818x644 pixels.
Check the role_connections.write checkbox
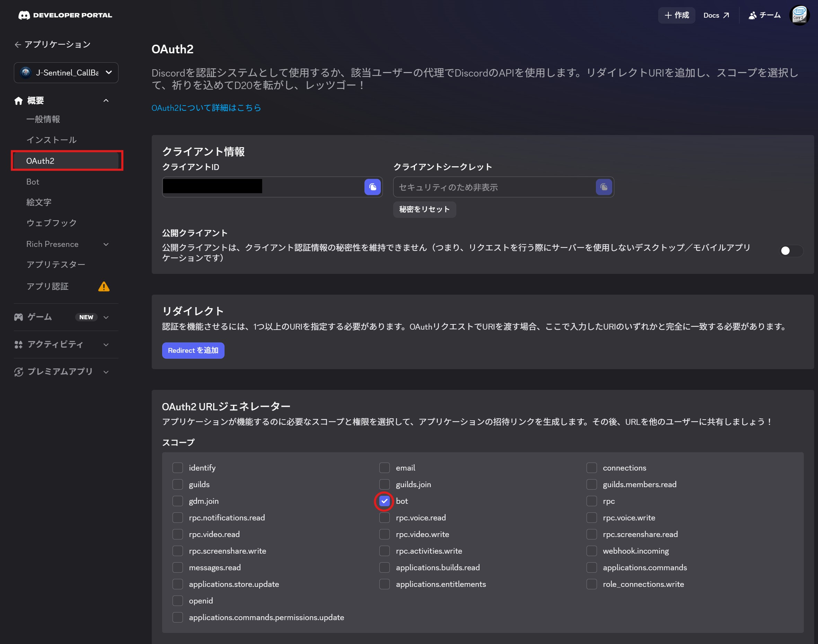click(591, 584)
